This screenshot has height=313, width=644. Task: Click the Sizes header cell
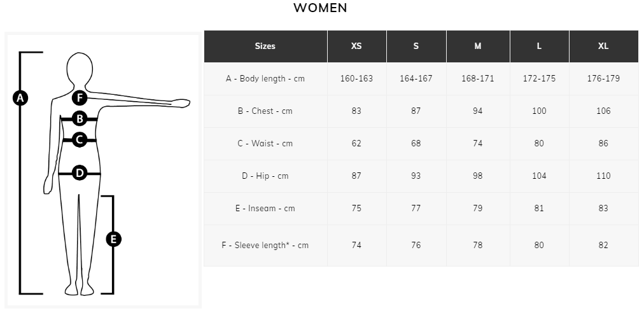[x=265, y=46]
